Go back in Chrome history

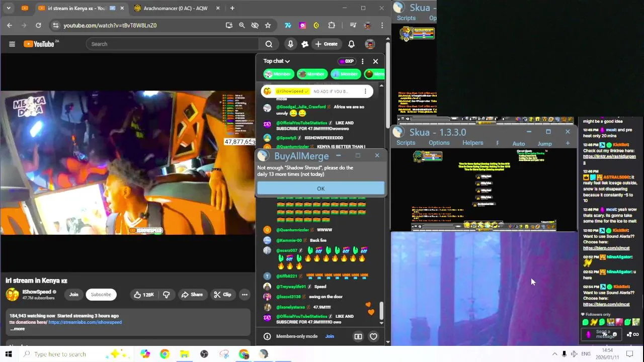pos(10,25)
